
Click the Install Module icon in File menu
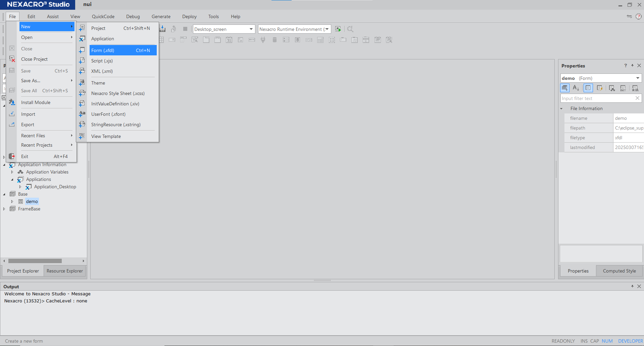click(x=12, y=102)
